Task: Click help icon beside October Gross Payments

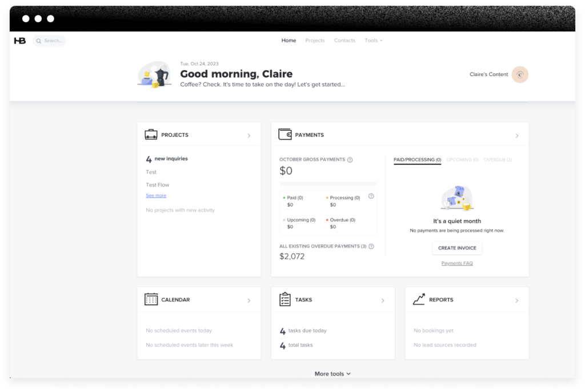Action: pos(350,160)
